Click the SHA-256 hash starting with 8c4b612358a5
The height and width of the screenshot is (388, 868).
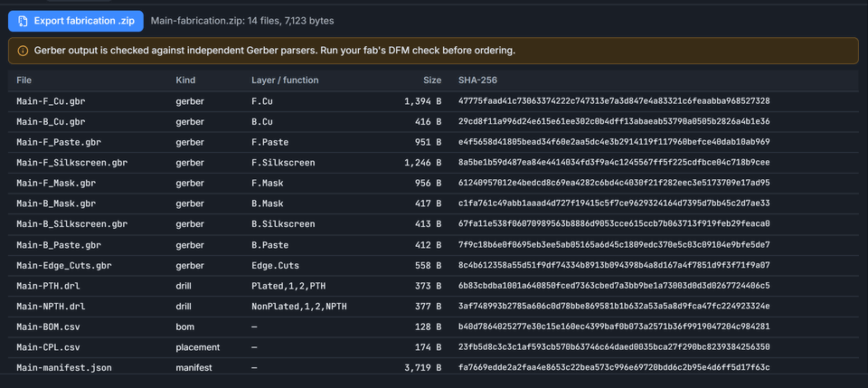[614, 265]
